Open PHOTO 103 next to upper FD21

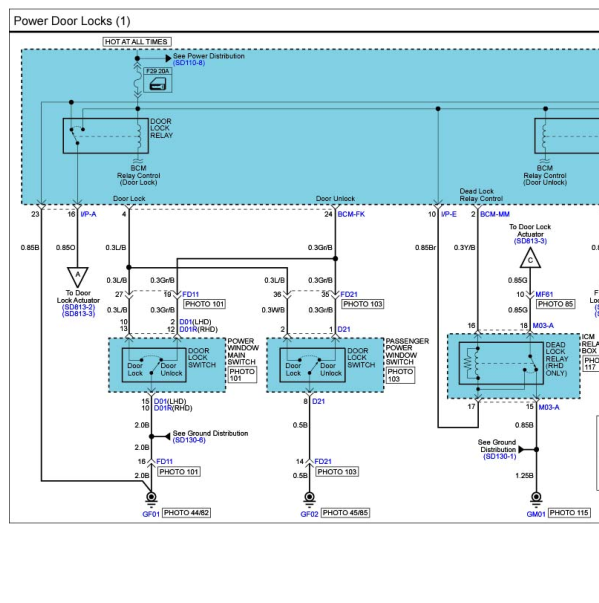363,304
